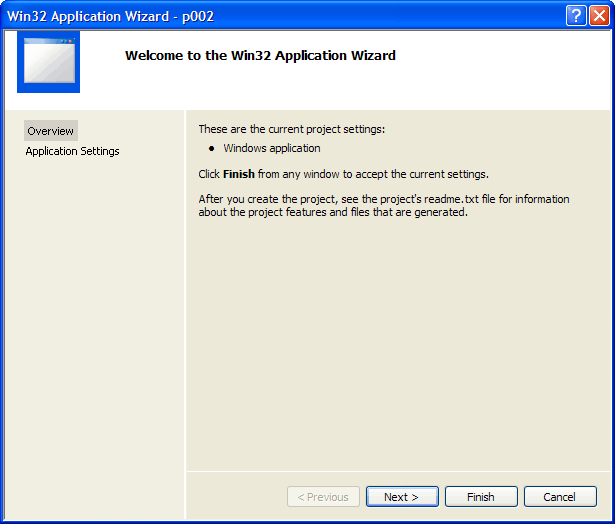Open the Application Settings page

pos(72,151)
